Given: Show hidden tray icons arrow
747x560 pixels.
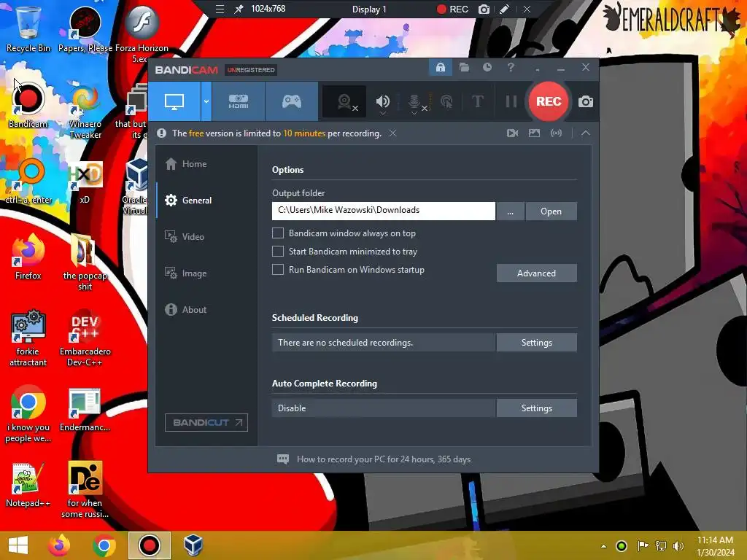Looking at the screenshot, I should point(603,546).
